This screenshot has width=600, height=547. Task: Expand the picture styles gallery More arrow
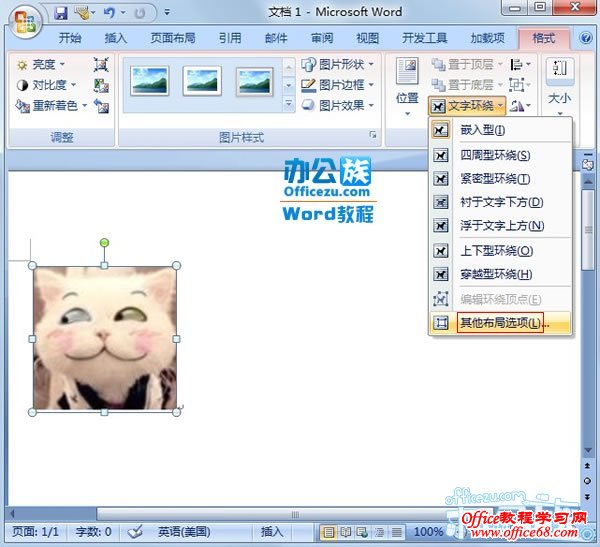[x=289, y=104]
